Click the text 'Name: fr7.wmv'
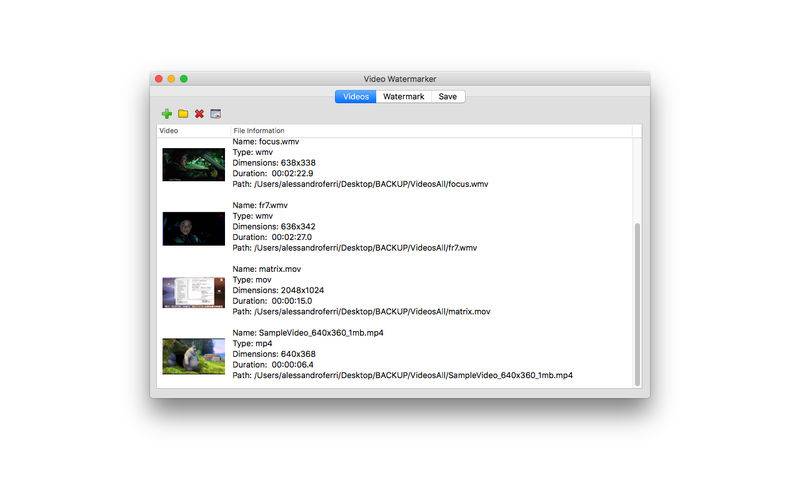800x500 pixels. 260,205
